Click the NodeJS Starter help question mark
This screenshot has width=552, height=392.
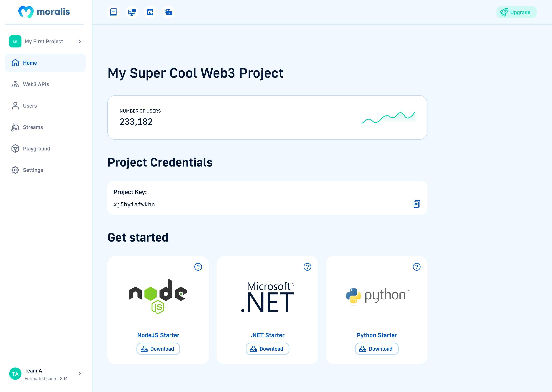click(x=198, y=267)
